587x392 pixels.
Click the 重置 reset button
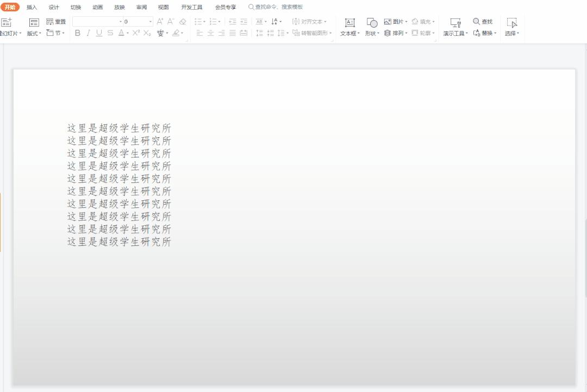pyautogui.click(x=56, y=22)
